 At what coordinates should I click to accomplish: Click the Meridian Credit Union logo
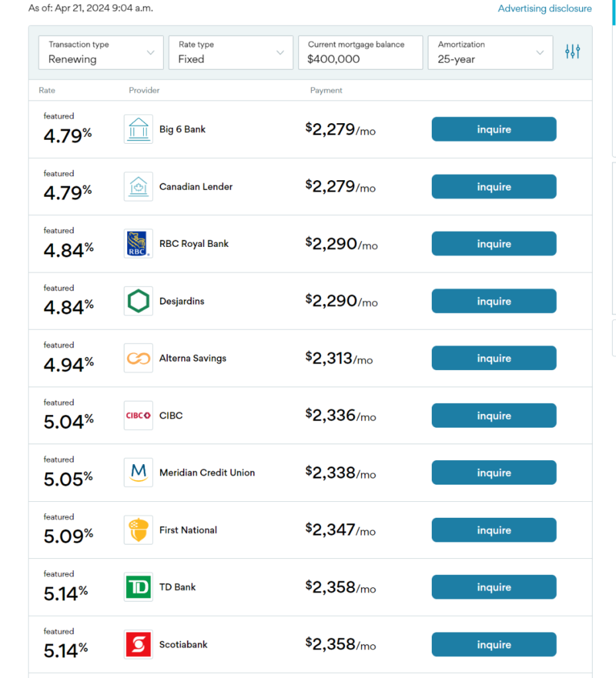138,473
